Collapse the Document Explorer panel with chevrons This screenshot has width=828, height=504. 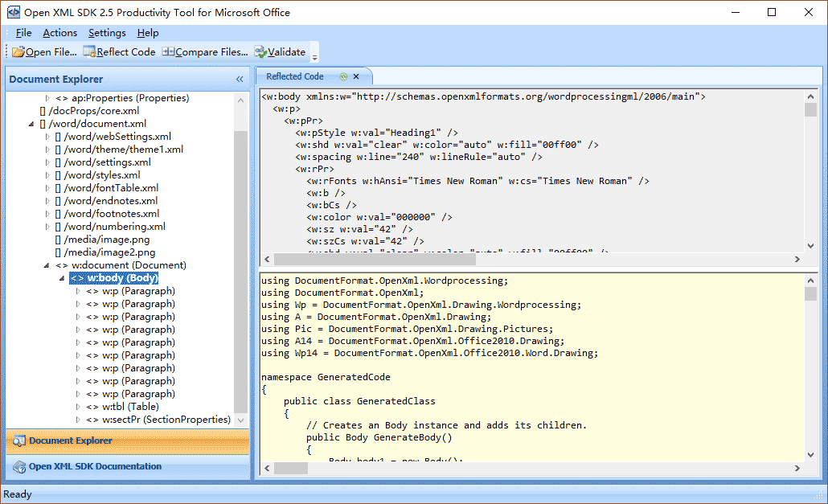coord(240,80)
